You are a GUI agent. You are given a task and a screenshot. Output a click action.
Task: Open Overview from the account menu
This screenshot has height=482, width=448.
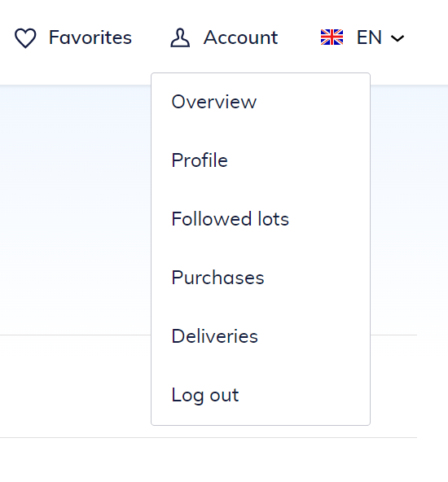click(213, 102)
